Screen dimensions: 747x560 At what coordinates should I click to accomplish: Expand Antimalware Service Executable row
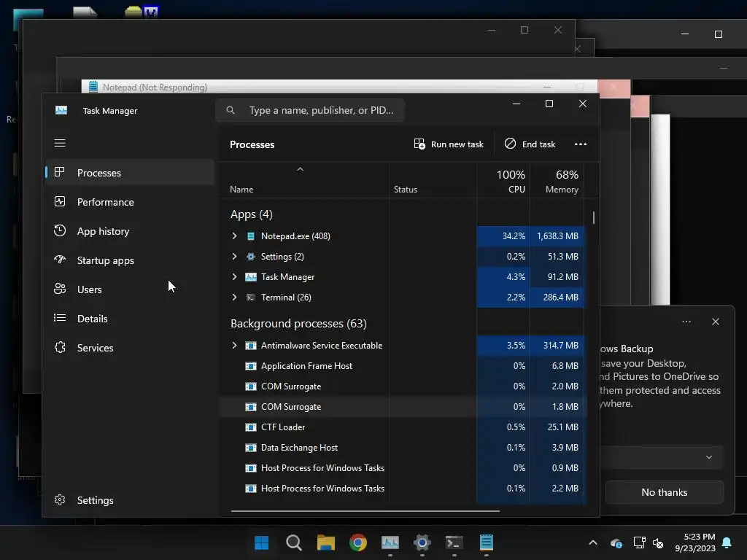pos(234,345)
